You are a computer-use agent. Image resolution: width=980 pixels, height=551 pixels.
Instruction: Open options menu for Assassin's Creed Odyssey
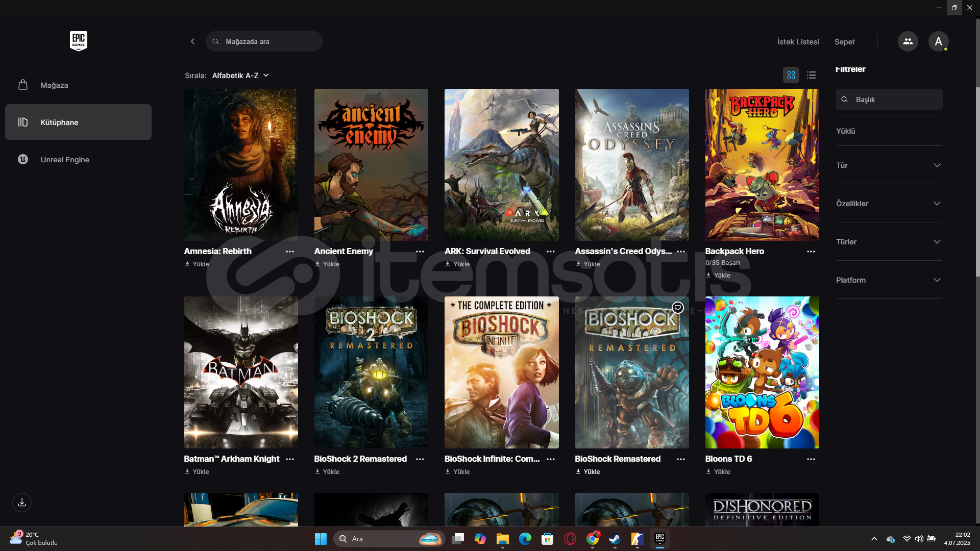click(x=681, y=252)
